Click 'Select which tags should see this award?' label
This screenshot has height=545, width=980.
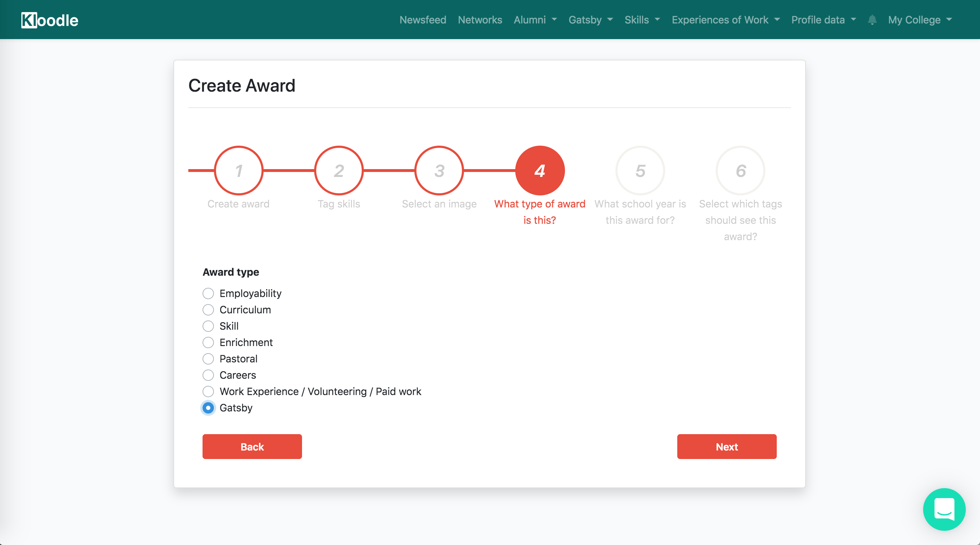click(741, 220)
